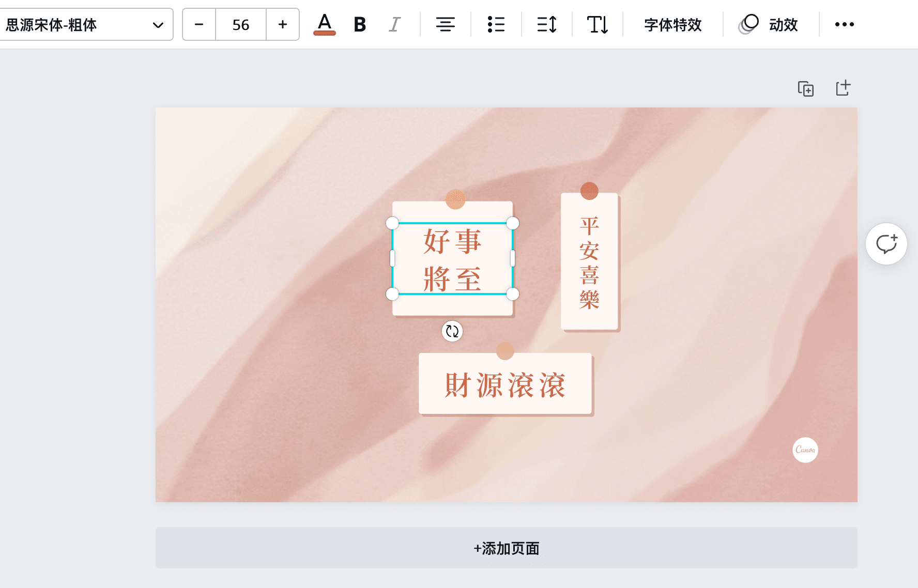Click the +添加页面 add page bar
The image size is (918, 588).
[x=507, y=548]
